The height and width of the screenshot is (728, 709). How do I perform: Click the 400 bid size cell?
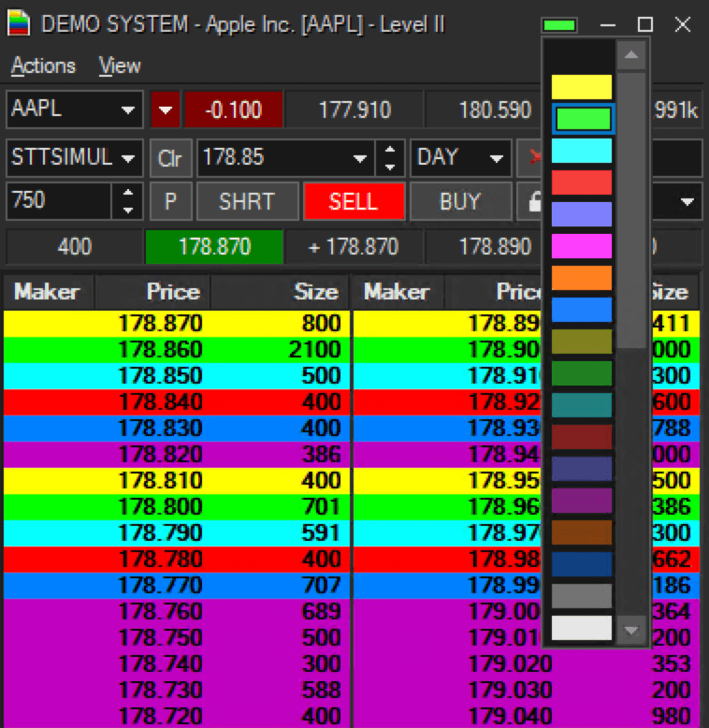click(x=74, y=246)
